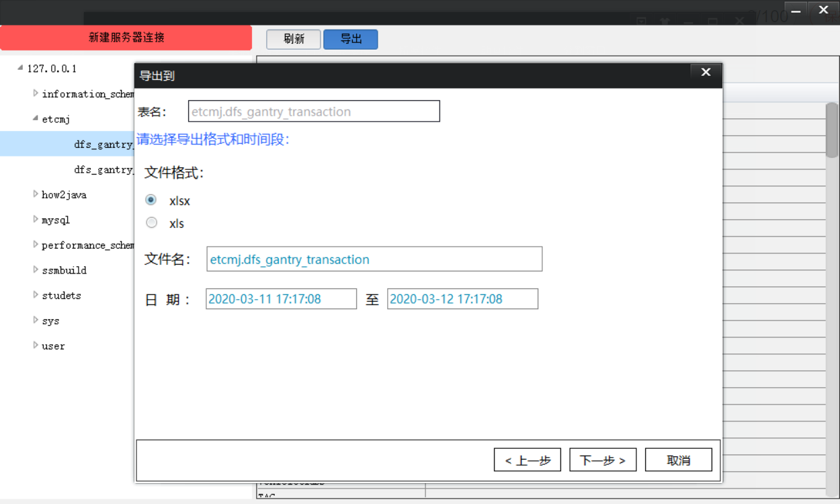This screenshot has height=504, width=840.
Task: Expand the performance_schema database
Action: click(x=36, y=245)
